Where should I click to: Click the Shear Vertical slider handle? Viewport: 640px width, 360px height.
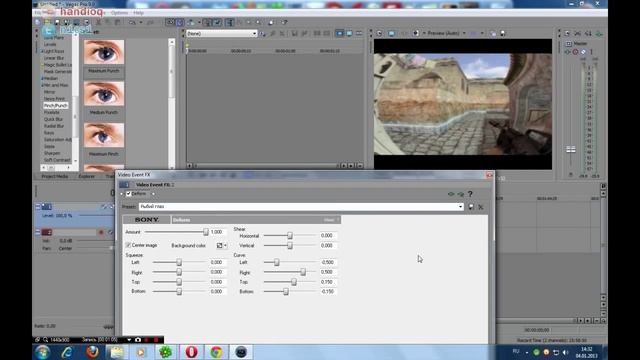point(290,245)
